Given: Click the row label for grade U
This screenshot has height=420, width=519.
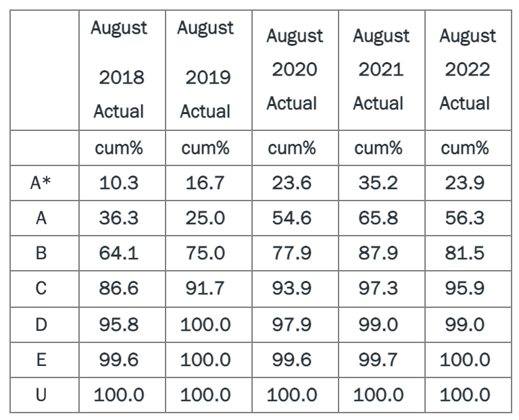Looking at the screenshot, I should point(41,394).
